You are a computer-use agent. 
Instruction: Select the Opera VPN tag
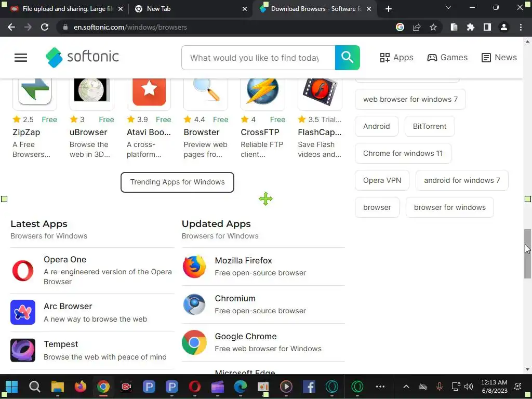coord(382,180)
